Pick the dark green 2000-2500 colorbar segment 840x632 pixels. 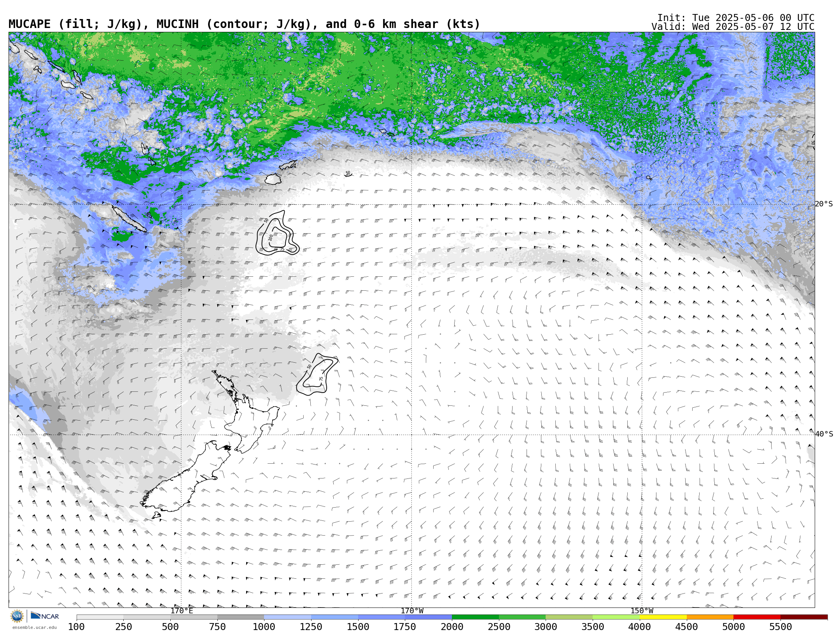475,617
